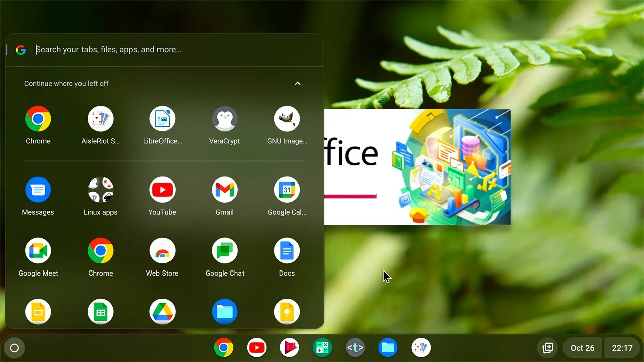Open Chrome app next to Google Meet
The height and width of the screenshot is (362, 644).
click(101, 251)
